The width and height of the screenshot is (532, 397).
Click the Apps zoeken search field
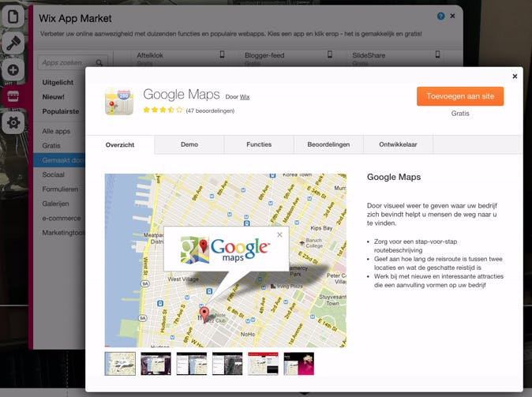[73, 63]
